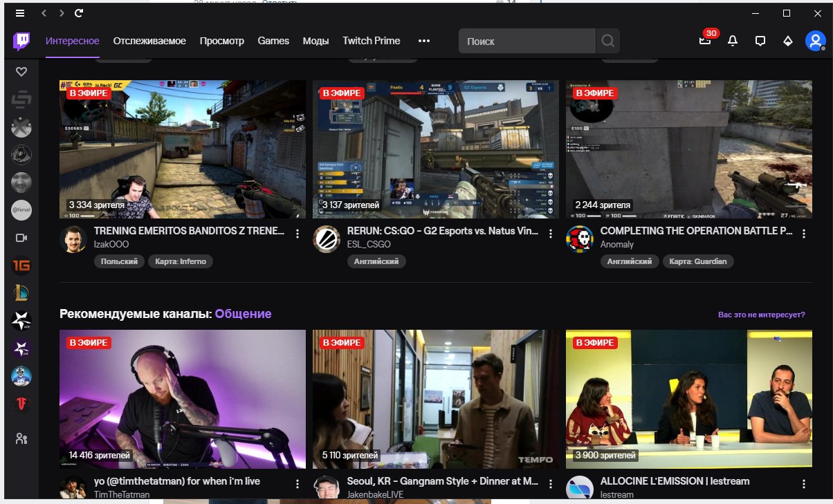Open the notifications bell
The image size is (833, 504).
point(733,41)
